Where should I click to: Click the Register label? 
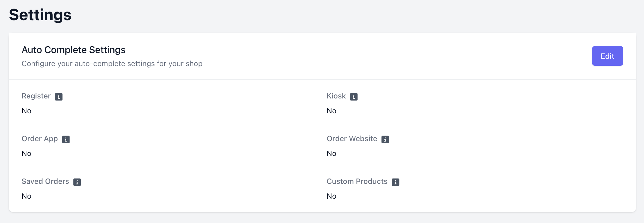36,96
